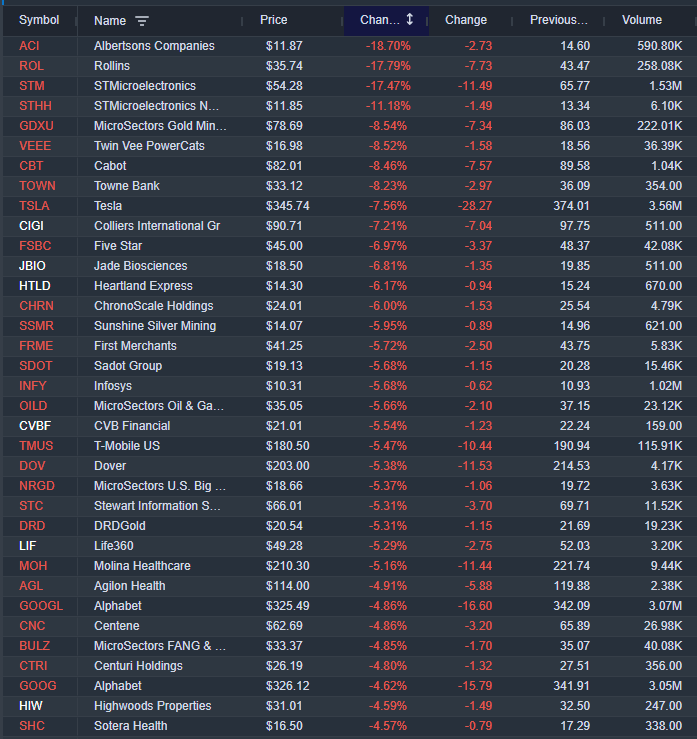697x739 pixels.
Task: Open the INFY ticker symbol
Action: (x=33, y=386)
